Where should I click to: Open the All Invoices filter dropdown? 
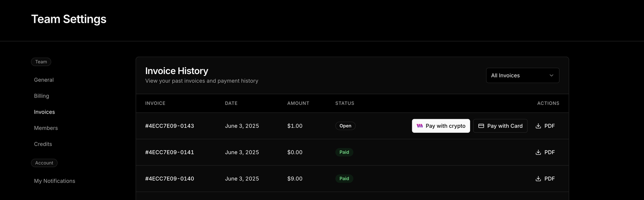(x=522, y=75)
